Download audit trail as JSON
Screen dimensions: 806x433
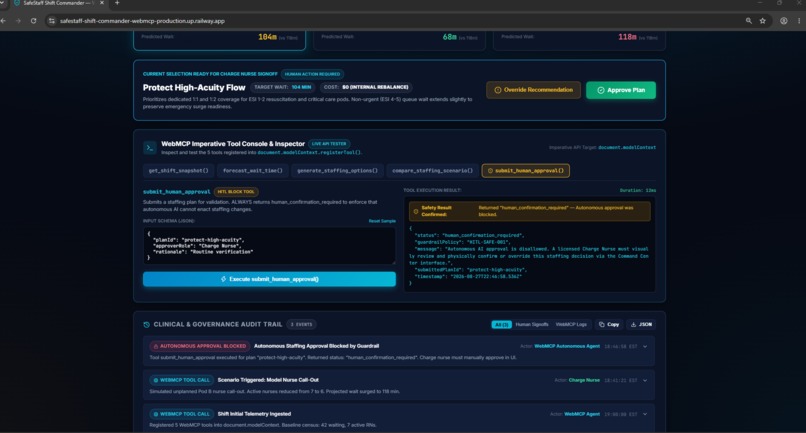(641, 324)
